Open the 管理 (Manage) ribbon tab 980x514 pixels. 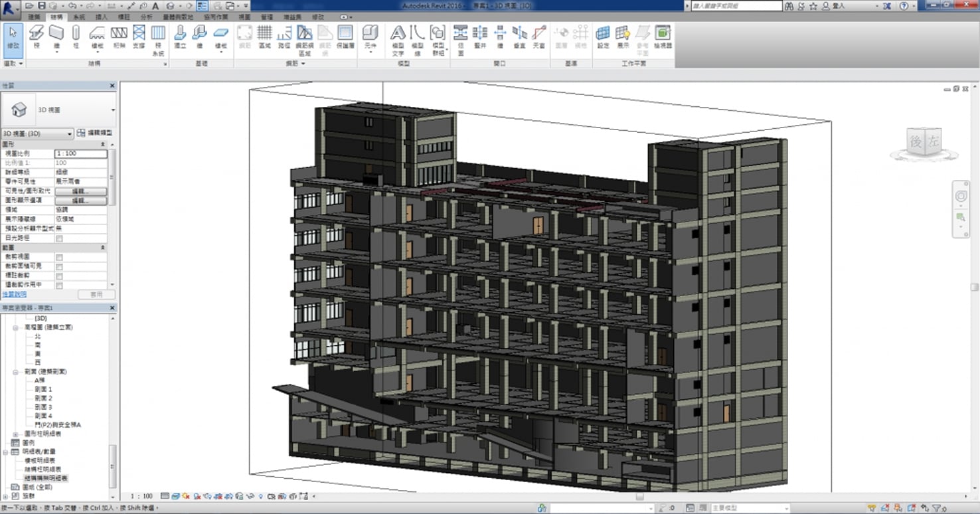point(266,17)
